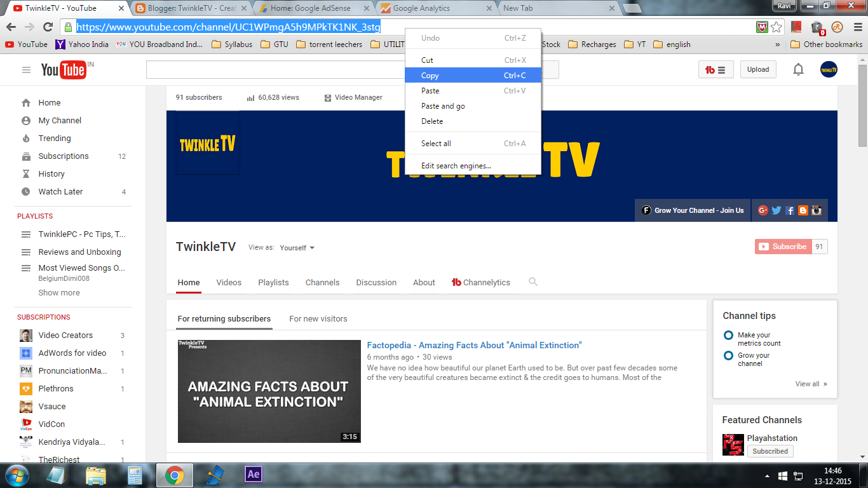Expand playlists with "Show more"
This screenshot has width=868, height=488.
pyautogui.click(x=59, y=293)
